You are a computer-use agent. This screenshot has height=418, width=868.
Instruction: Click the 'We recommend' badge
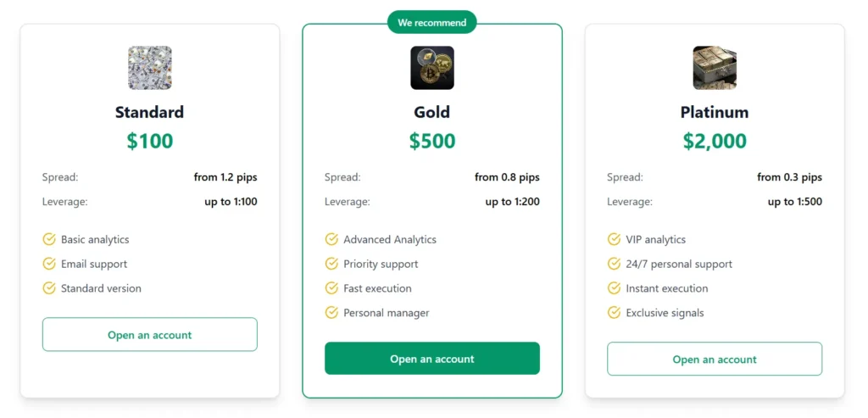click(432, 23)
